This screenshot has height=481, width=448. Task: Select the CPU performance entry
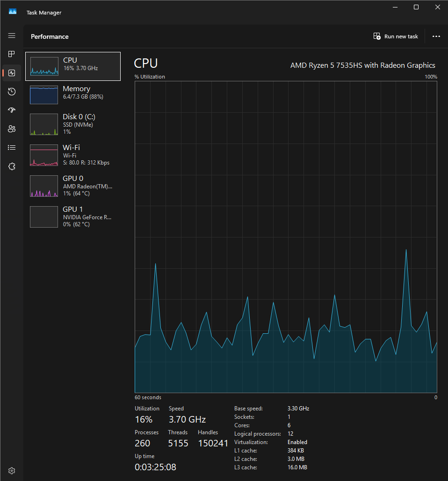[73, 66]
